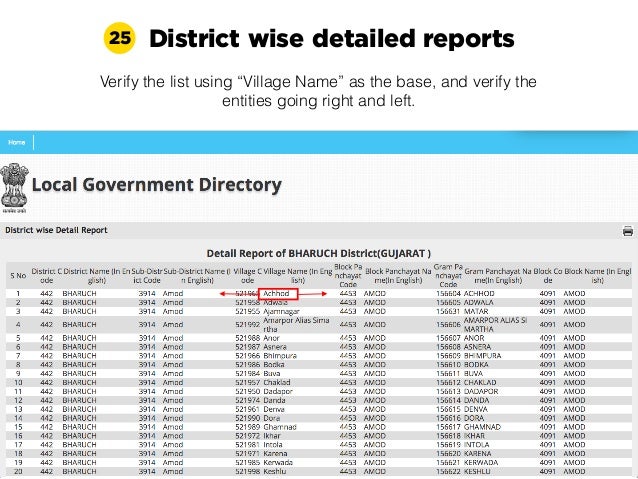Click village code 521955
Screen dimensions: 638x479
248,311
